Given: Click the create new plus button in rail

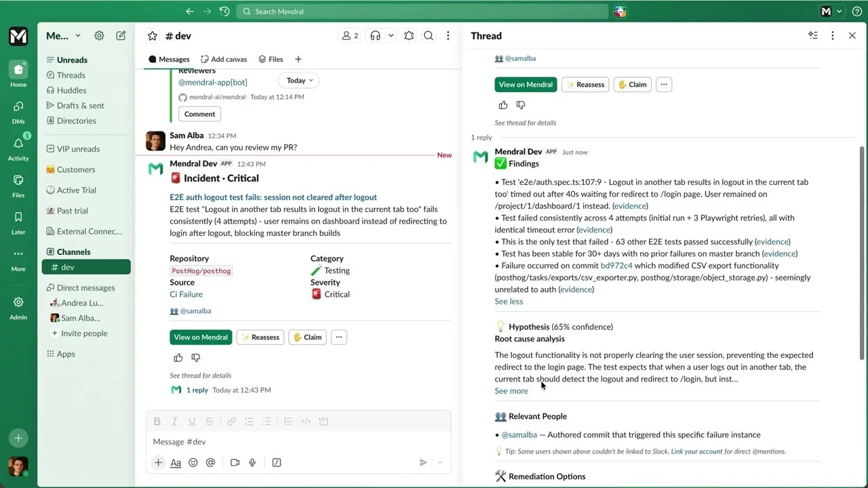Looking at the screenshot, I should [18, 438].
